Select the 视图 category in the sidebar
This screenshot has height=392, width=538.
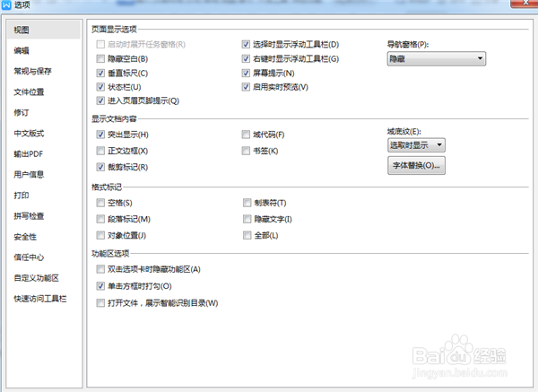(44, 30)
